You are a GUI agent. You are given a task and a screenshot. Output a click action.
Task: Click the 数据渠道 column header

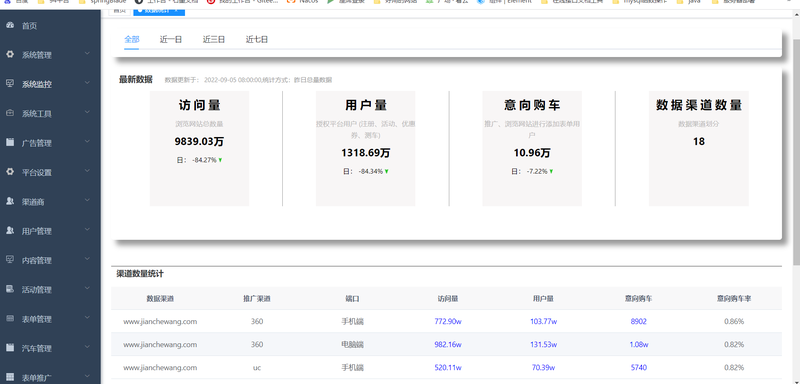coord(160,299)
